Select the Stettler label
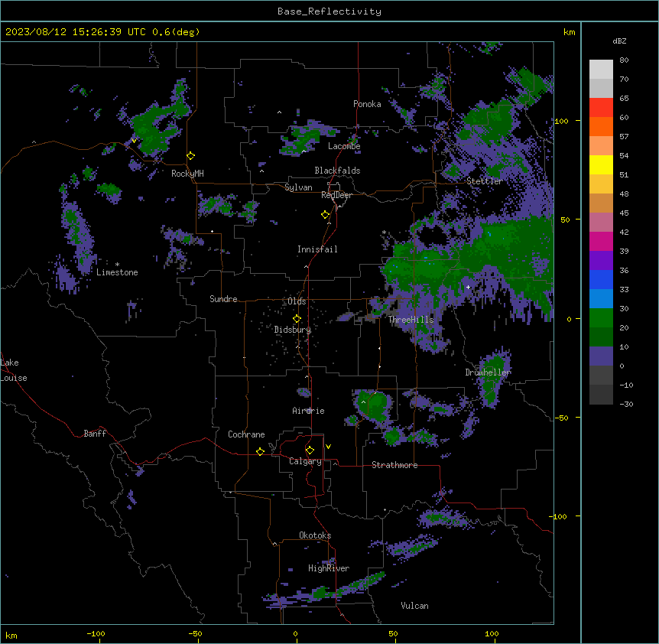 [x=485, y=181]
